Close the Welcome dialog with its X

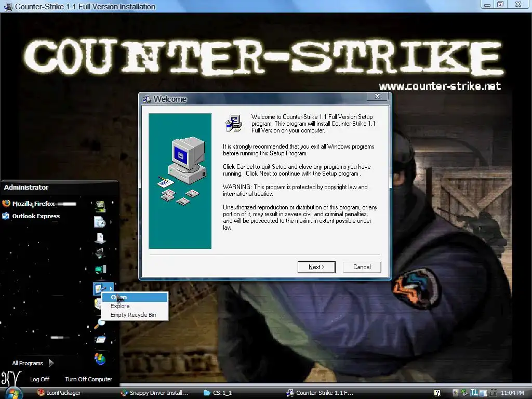pyautogui.click(x=377, y=96)
